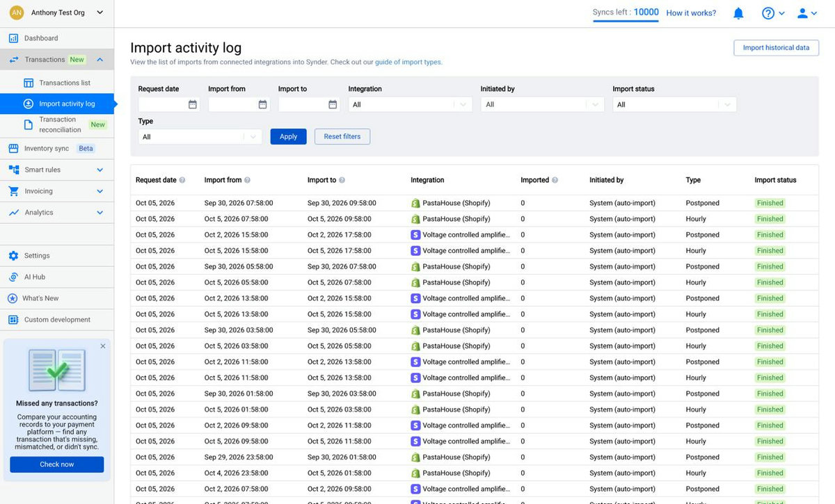835x504 pixels.
Task: Open the guide of import types link
Action: pos(408,63)
